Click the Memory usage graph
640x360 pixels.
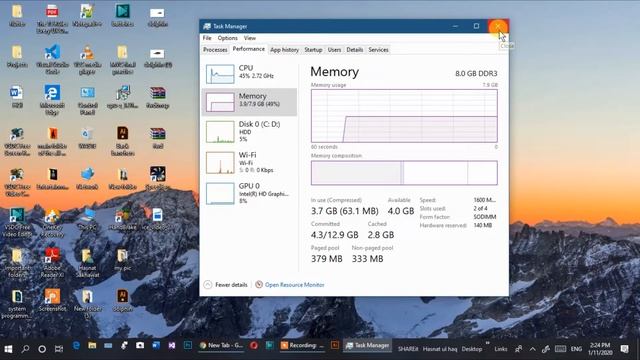(x=404, y=116)
